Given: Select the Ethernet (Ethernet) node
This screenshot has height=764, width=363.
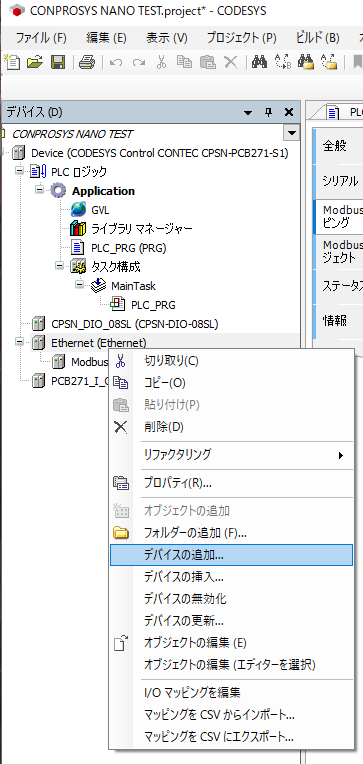Looking at the screenshot, I should pos(98,343).
